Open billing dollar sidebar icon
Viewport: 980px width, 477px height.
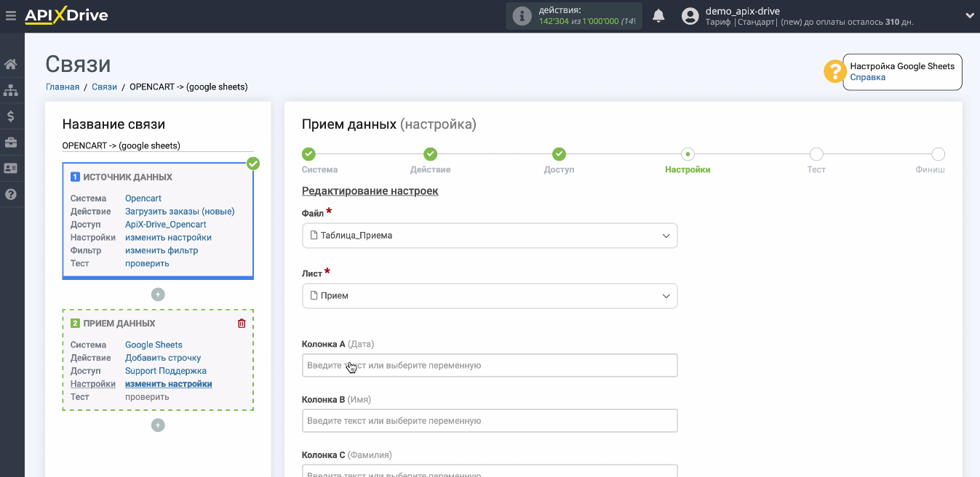11,116
